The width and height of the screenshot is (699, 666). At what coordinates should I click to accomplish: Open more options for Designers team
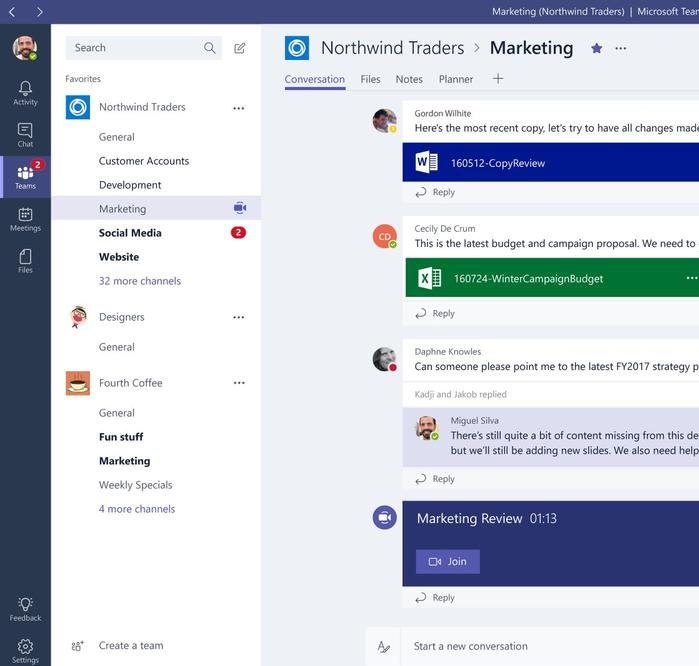(238, 317)
